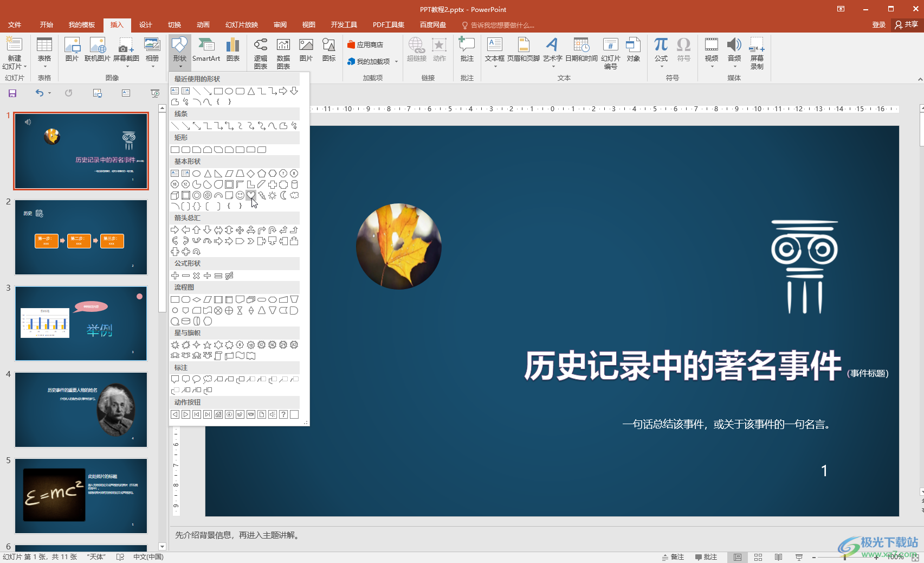The height and width of the screenshot is (563, 924).
Task: Switch to the 设计 Design tab
Action: coord(146,25)
